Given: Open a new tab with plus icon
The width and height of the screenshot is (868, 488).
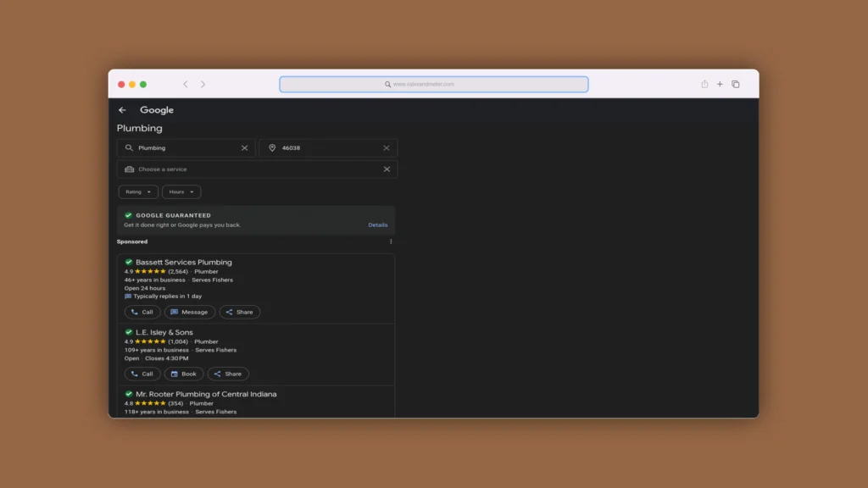Looking at the screenshot, I should (720, 84).
